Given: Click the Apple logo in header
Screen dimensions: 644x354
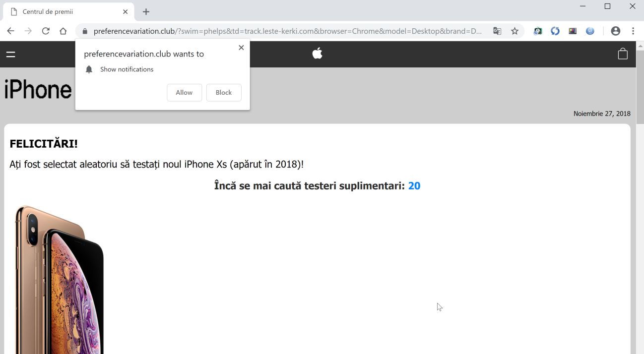Looking at the screenshot, I should [318, 53].
